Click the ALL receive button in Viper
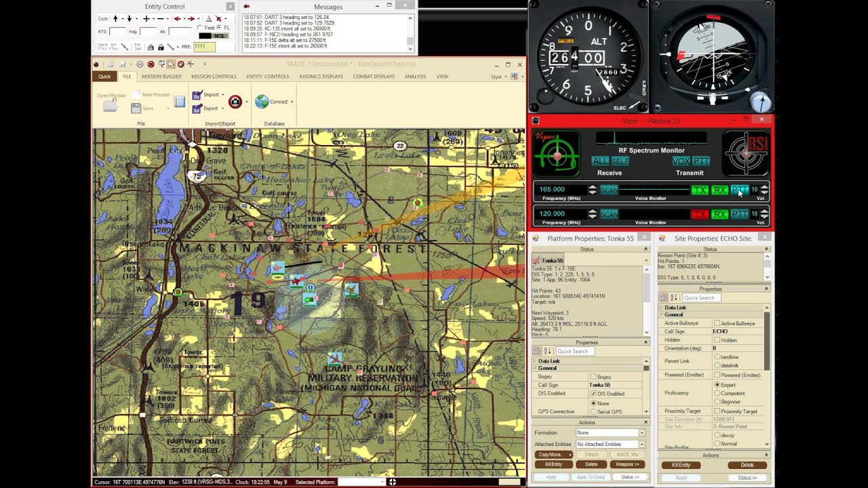Screen dimensions: 868x488 [x=600, y=161]
